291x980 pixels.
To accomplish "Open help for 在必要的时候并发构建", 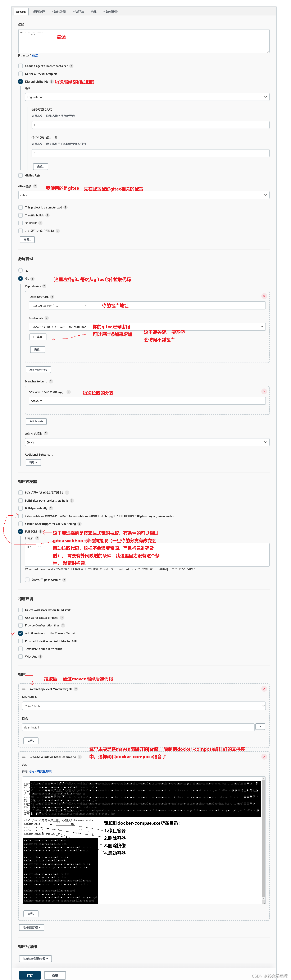I will pyautogui.click(x=58, y=231).
